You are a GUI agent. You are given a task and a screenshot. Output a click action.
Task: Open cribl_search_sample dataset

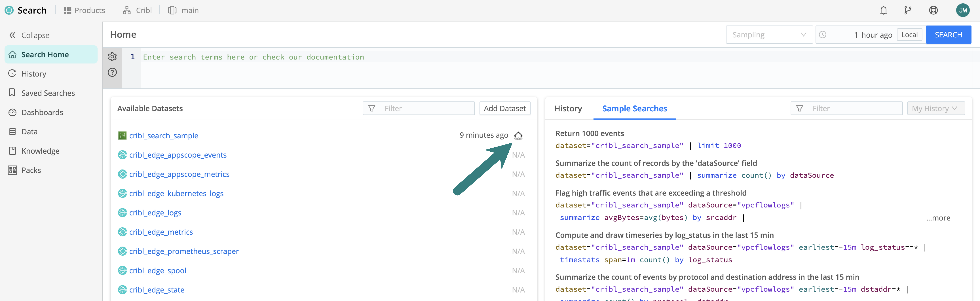[164, 136]
